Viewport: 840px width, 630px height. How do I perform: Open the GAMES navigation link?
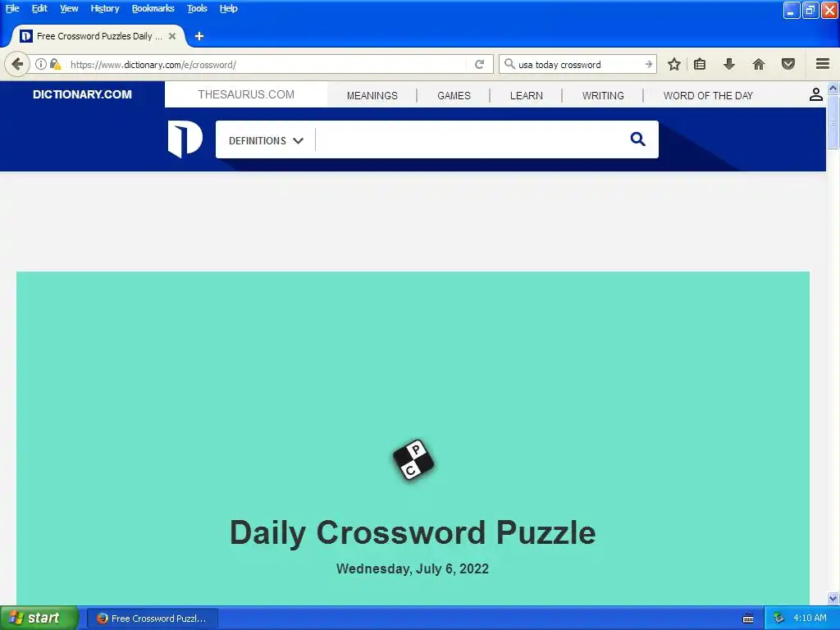tap(454, 95)
